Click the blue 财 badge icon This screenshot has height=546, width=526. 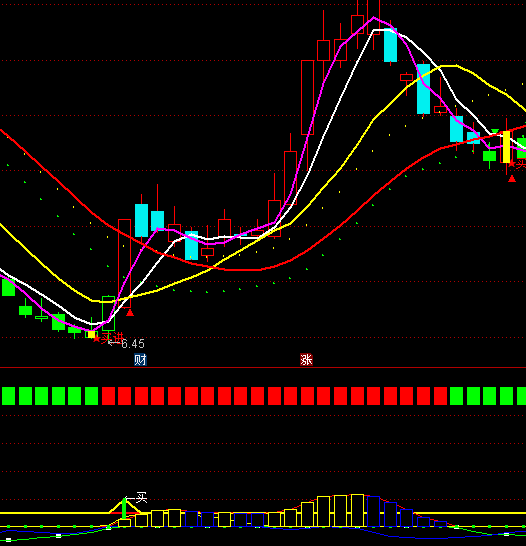tap(140, 359)
